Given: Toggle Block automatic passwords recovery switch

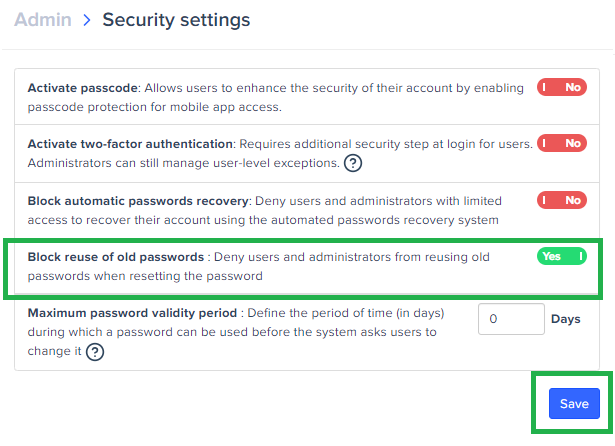Looking at the screenshot, I should (561, 200).
